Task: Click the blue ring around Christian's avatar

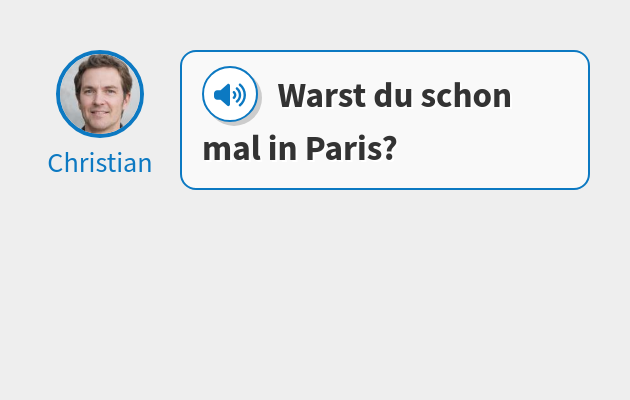Action: pos(100,52)
